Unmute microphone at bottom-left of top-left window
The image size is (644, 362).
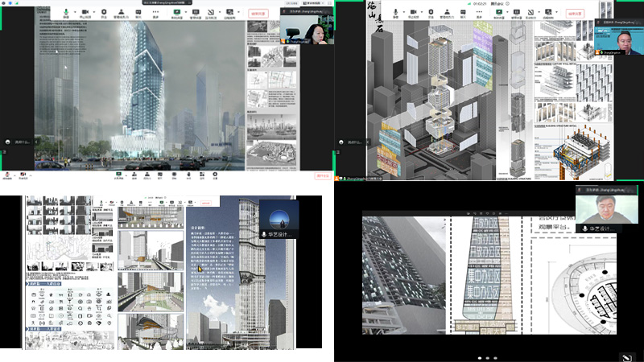[x=7, y=175]
